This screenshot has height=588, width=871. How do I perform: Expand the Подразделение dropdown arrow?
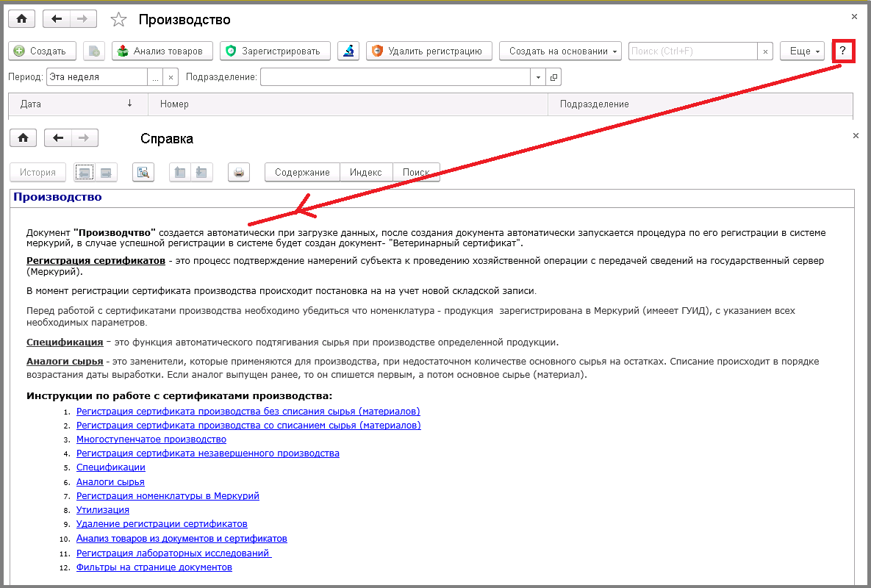(x=538, y=77)
